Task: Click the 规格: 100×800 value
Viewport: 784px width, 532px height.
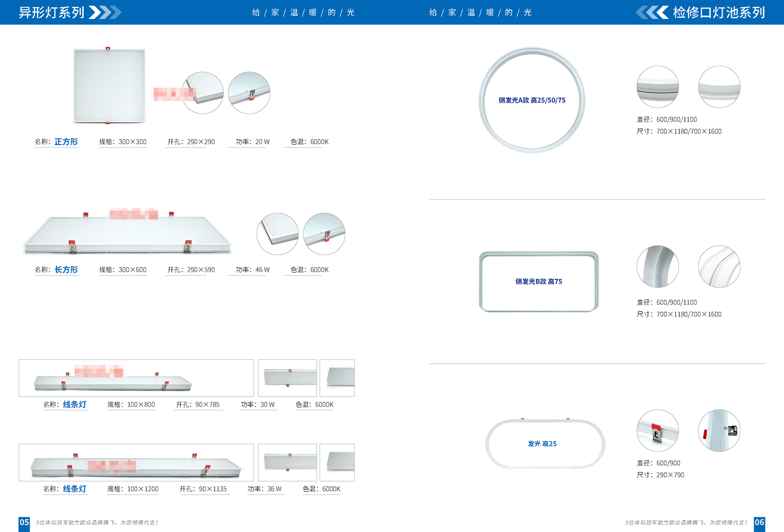Action: tap(131, 404)
